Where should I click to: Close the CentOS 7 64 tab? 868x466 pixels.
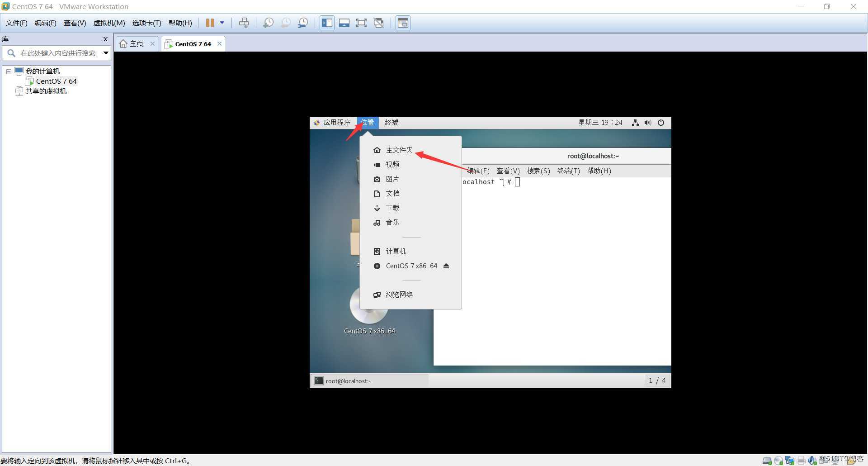click(x=219, y=44)
